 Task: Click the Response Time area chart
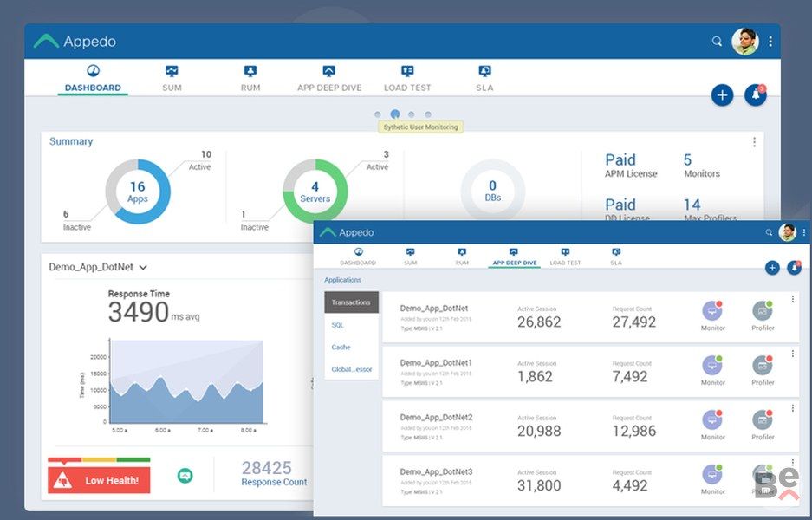click(186, 381)
